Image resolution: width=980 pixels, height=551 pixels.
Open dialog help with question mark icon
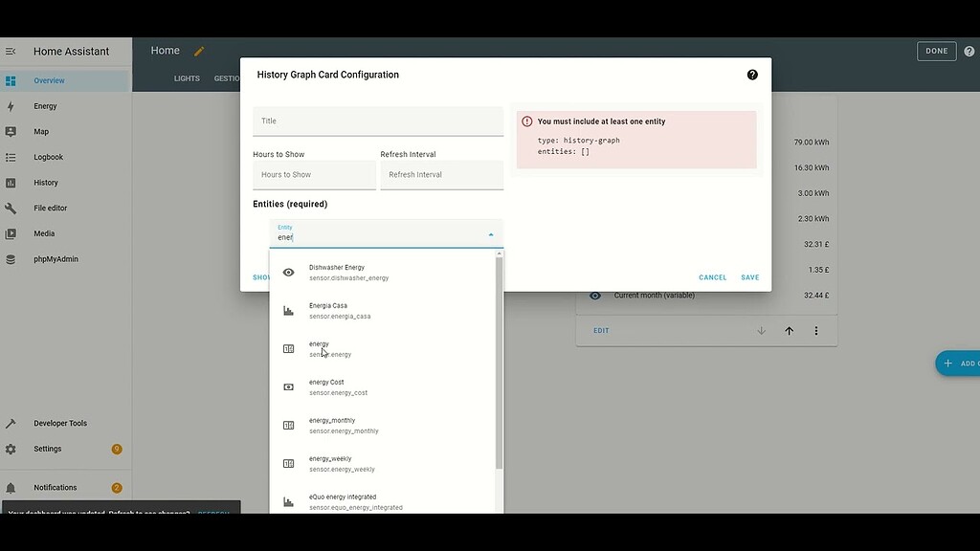(753, 74)
